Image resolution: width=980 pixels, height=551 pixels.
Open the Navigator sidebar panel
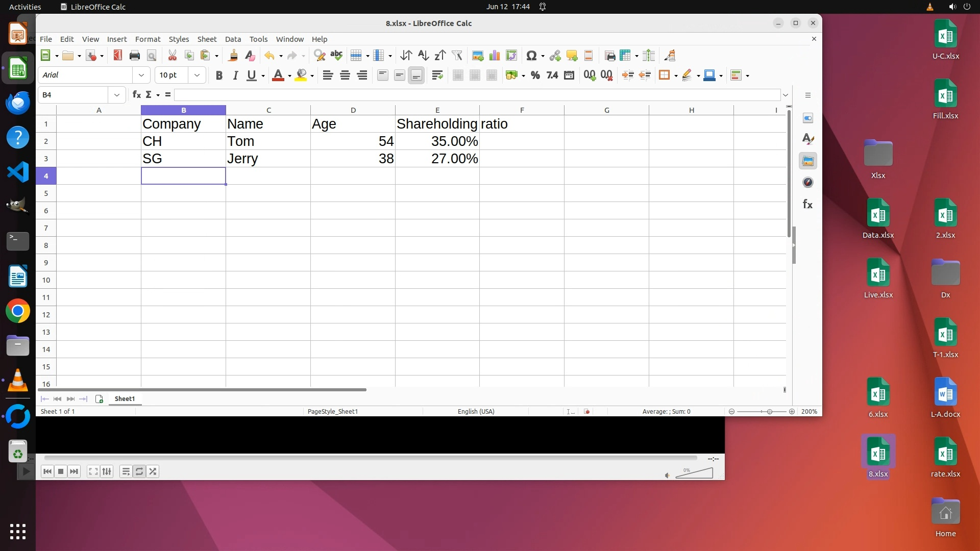(x=807, y=183)
